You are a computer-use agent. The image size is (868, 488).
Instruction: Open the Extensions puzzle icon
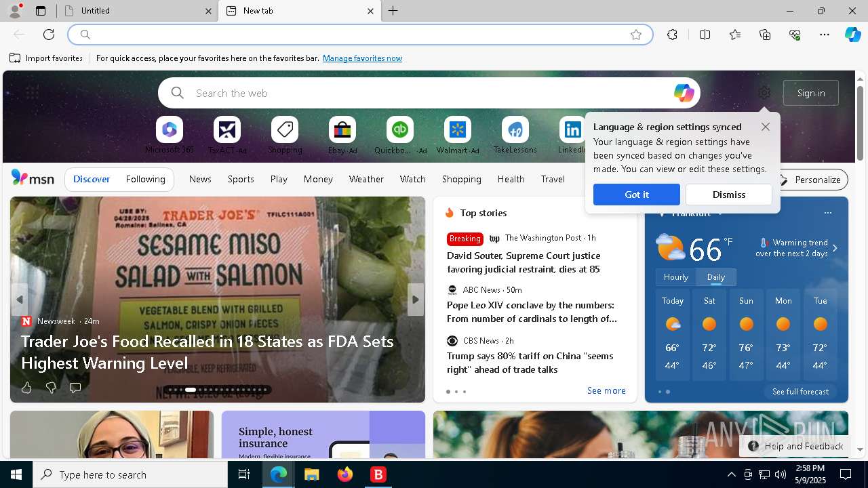click(672, 35)
